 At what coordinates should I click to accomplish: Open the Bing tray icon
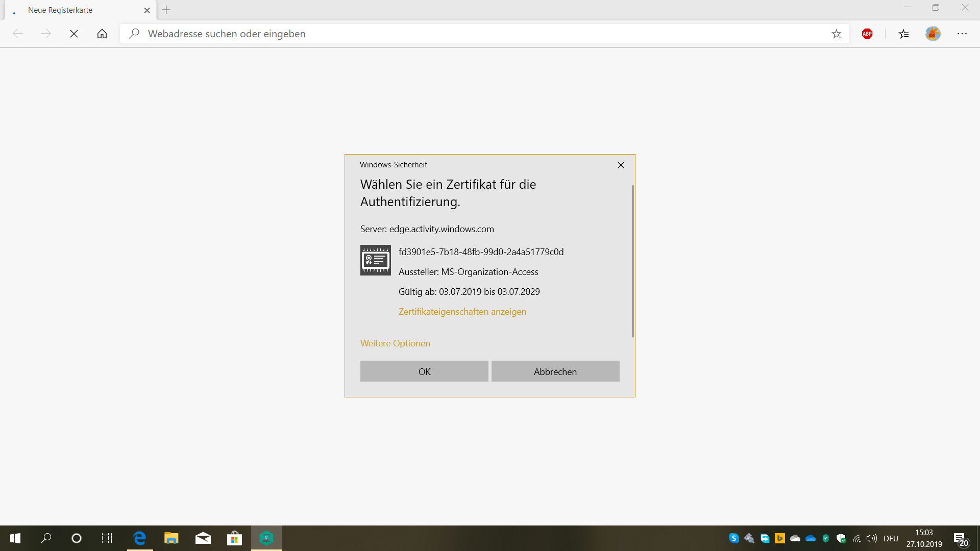pyautogui.click(x=780, y=538)
